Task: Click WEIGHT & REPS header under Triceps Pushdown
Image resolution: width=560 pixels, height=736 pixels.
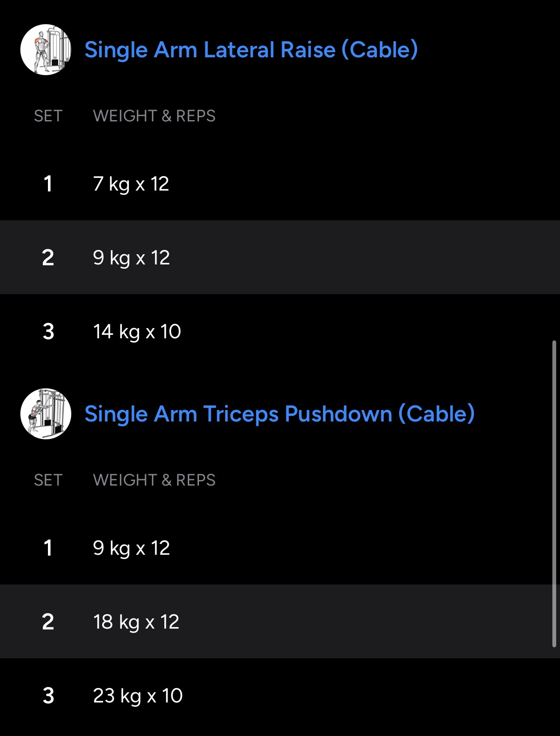Action: click(x=154, y=480)
